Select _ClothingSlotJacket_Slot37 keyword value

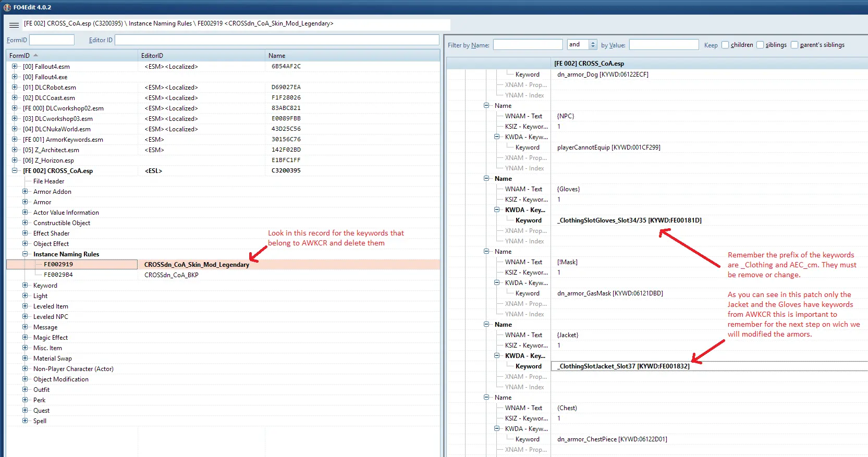tap(623, 366)
